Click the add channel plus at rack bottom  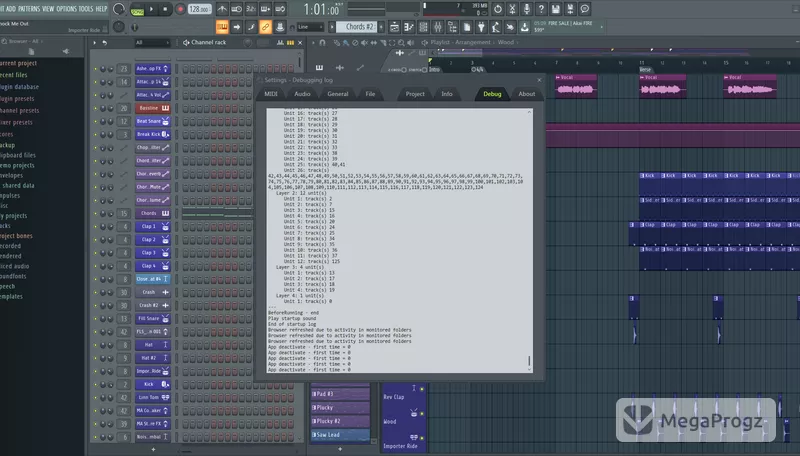click(x=153, y=449)
